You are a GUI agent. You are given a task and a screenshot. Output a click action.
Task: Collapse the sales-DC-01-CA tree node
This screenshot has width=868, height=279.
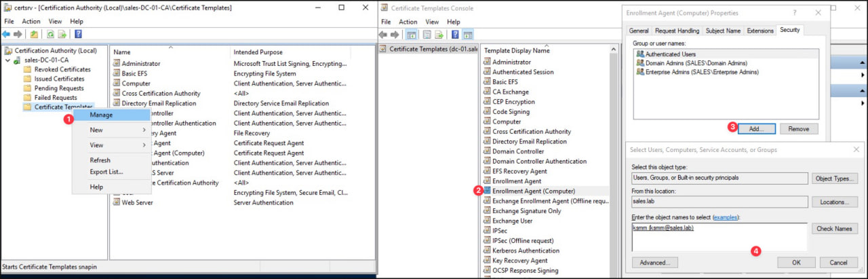(x=7, y=60)
